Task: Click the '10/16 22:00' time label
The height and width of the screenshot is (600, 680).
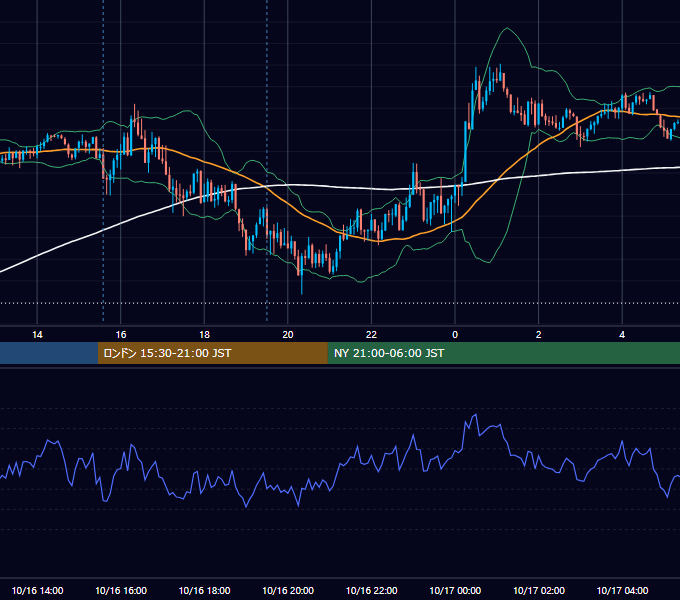Action: tap(371, 590)
